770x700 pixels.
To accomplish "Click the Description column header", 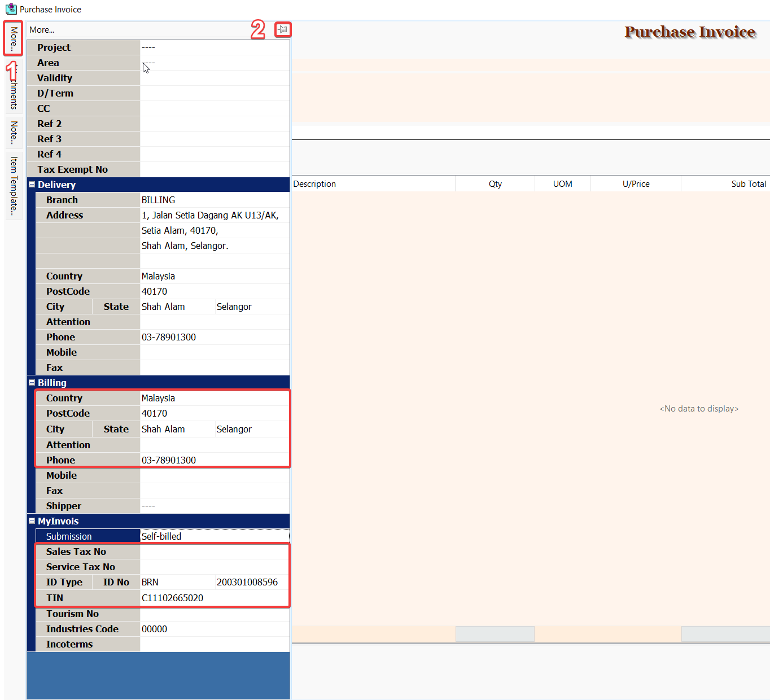I will pyautogui.click(x=373, y=184).
